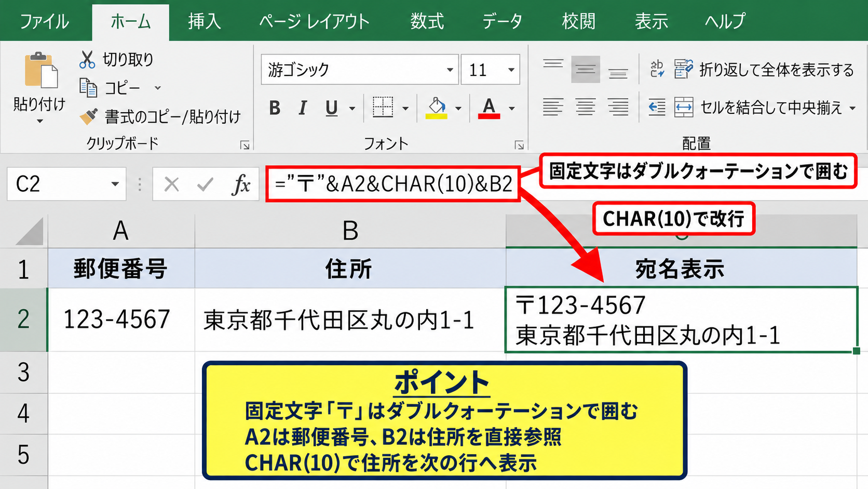Switch to the データ tab
The height and width of the screenshot is (489, 868).
pos(503,21)
